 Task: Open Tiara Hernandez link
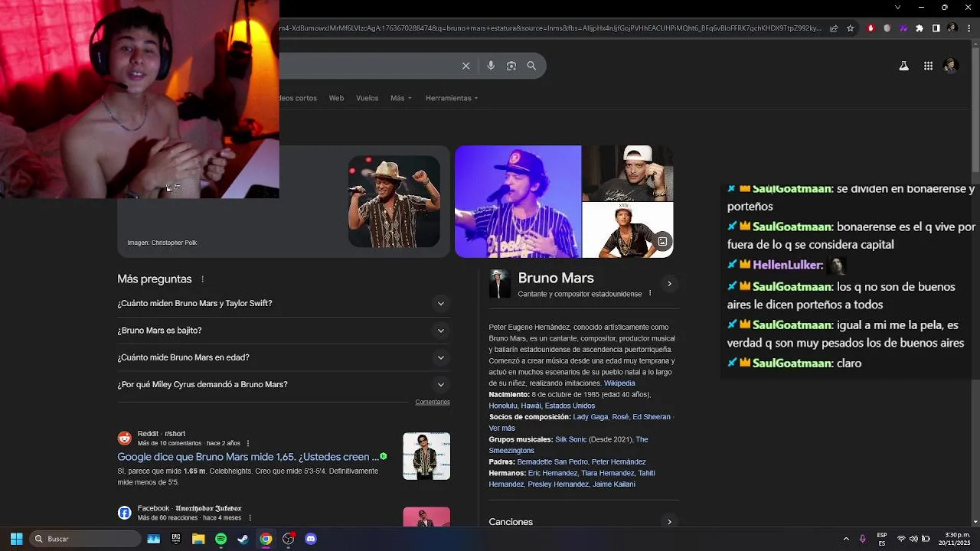click(606, 474)
